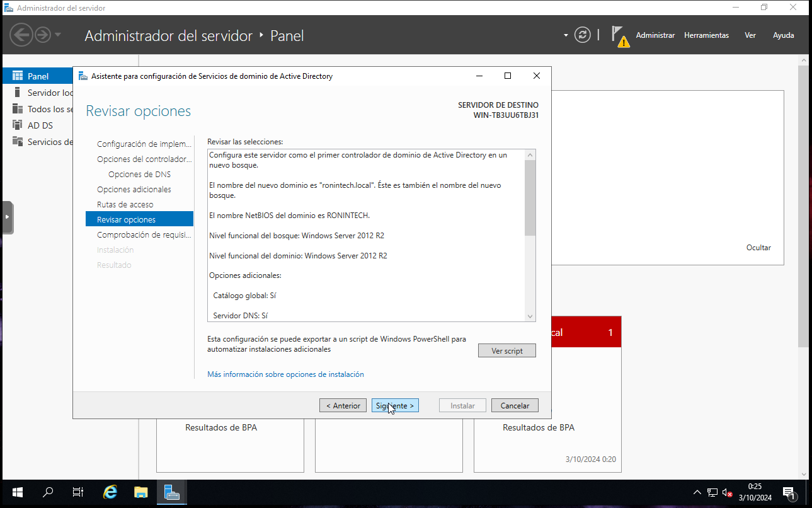The image size is (812, 508).
Task: Click the Server Manager taskbar icon
Action: [x=171, y=493]
